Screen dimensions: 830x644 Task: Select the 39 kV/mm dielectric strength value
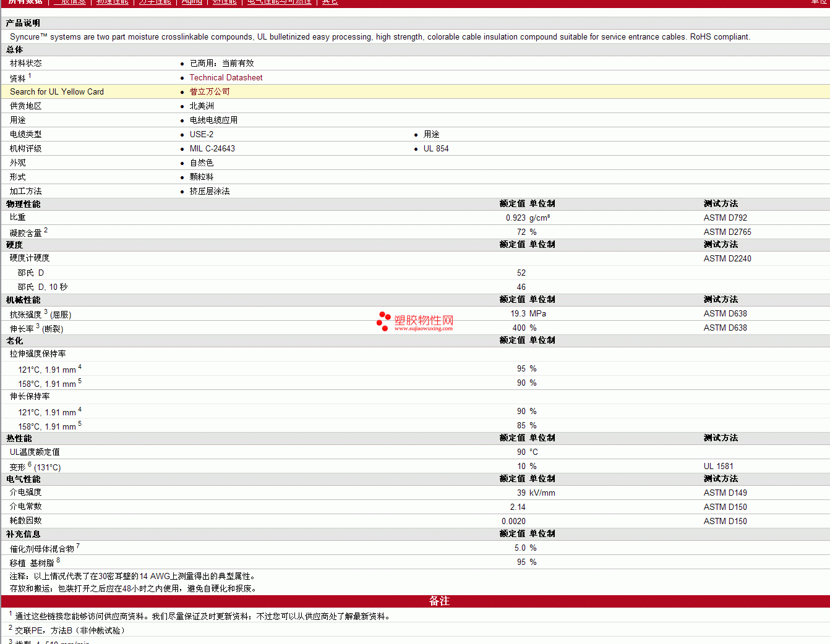coord(536,493)
